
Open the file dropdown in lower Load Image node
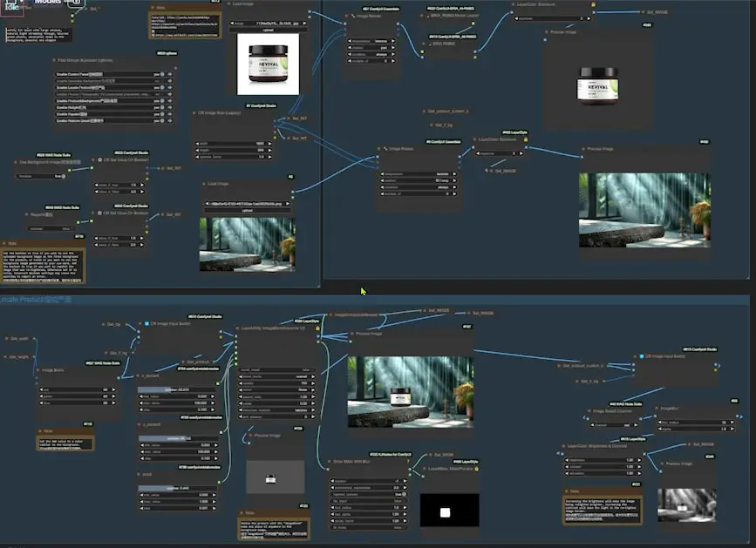pos(248,204)
